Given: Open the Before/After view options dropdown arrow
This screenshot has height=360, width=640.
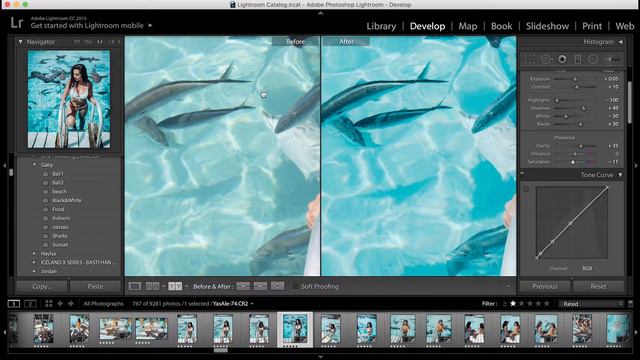Looking at the screenshot, I should [x=187, y=286].
